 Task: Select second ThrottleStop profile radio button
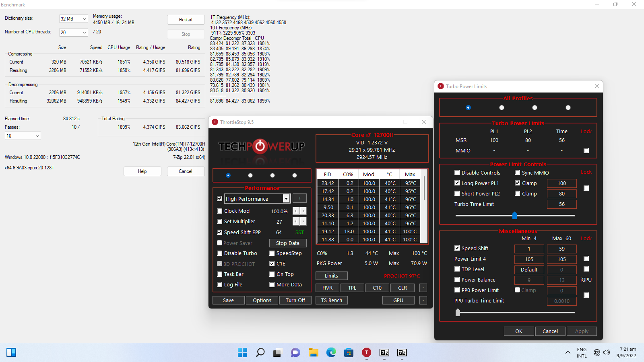pyautogui.click(x=250, y=175)
